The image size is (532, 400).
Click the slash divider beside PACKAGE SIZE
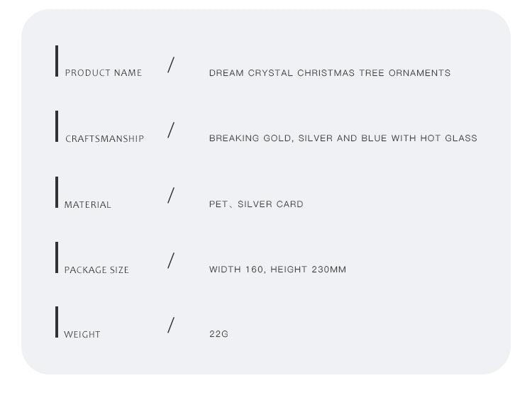click(x=171, y=261)
